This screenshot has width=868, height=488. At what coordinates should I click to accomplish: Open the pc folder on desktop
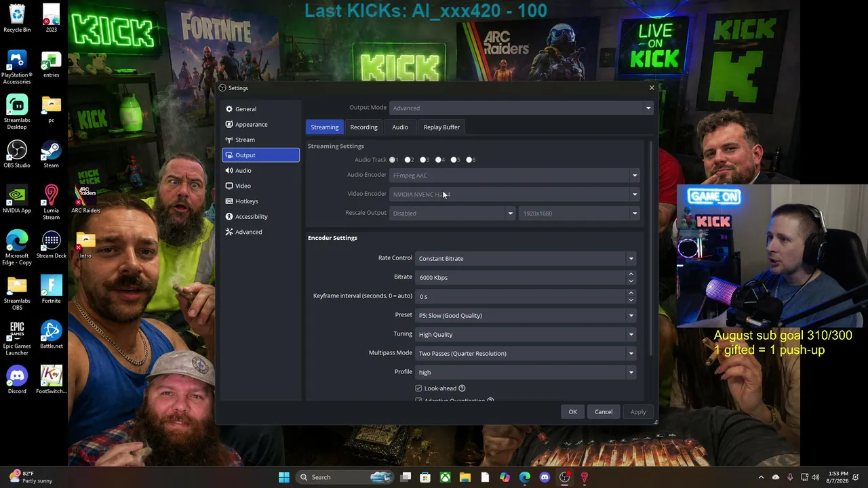pyautogui.click(x=51, y=108)
